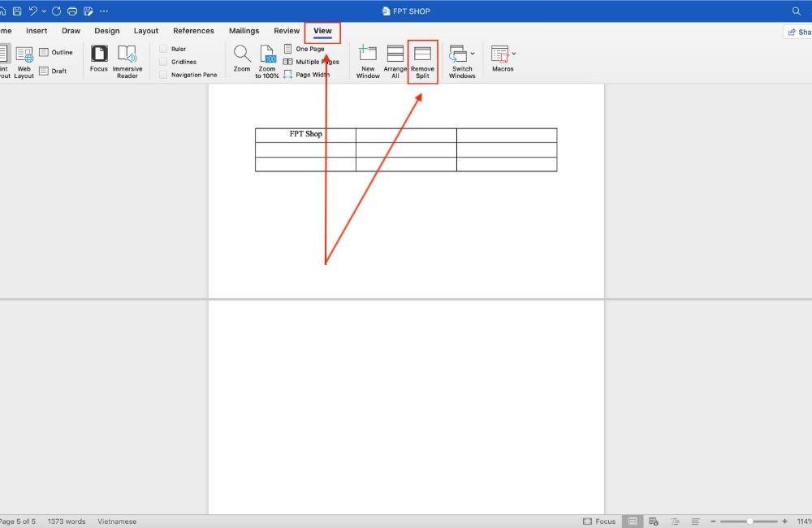Image resolution: width=812 pixels, height=528 pixels.
Task: Click Arrange All windows
Action: [395, 62]
